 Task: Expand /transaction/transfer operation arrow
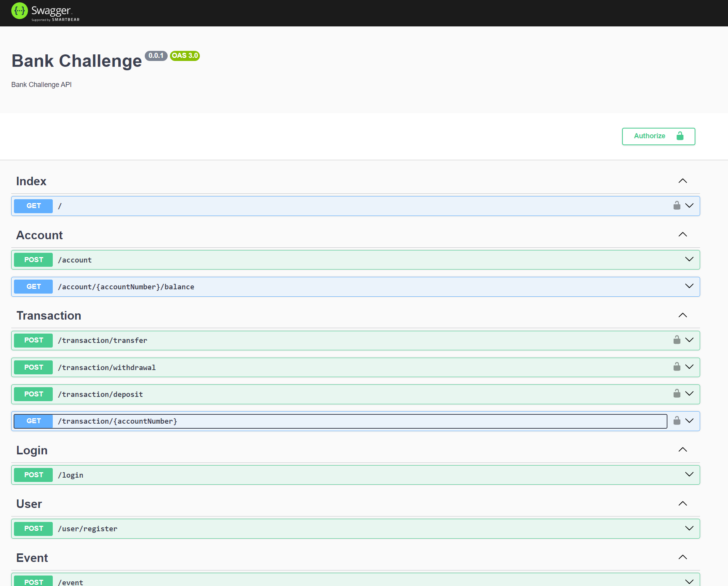[689, 340]
